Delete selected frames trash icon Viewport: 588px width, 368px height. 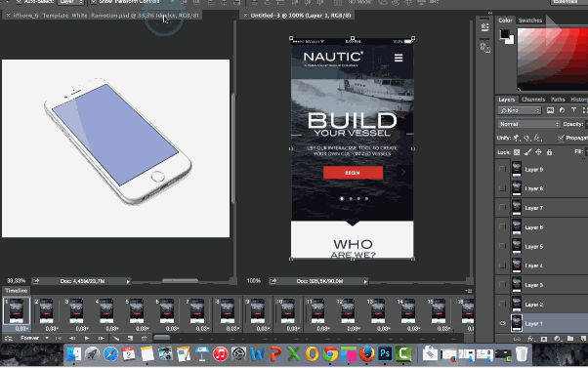(x=145, y=338)
